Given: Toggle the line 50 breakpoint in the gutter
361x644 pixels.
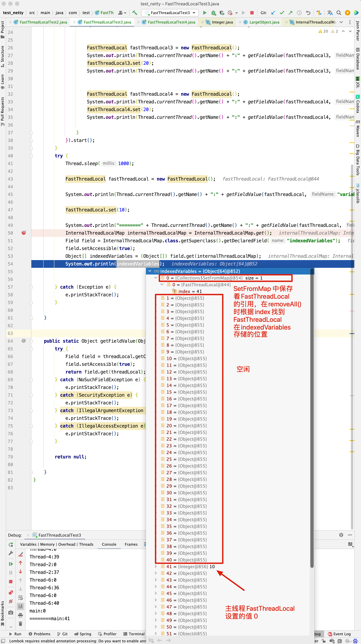Looking at the screenshot, I should coord(24,233).
